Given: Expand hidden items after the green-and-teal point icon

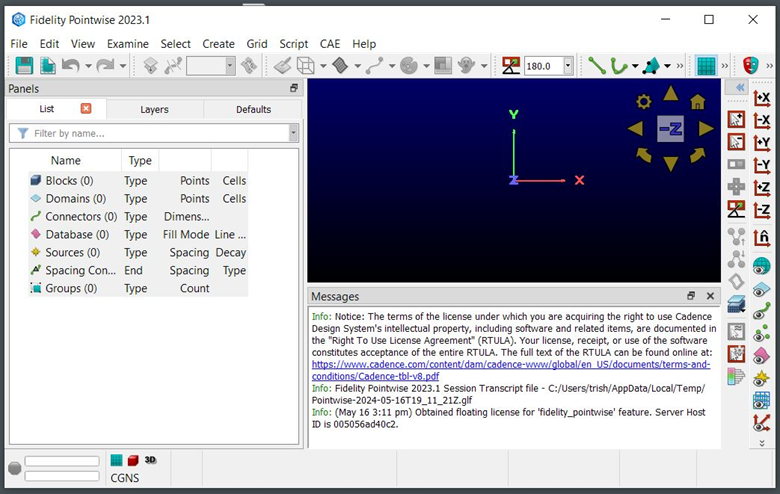Looking at the screenshot, I should point(680,66).
